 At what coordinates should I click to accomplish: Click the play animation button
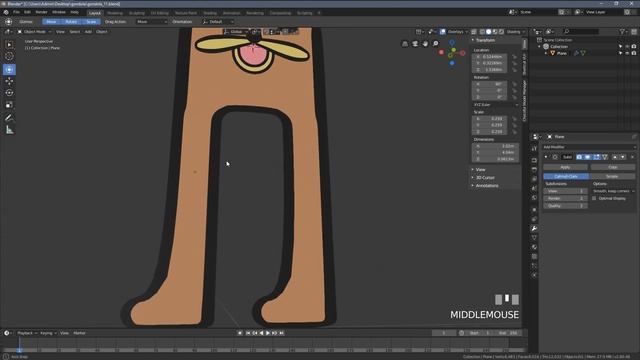click(268, 333)
